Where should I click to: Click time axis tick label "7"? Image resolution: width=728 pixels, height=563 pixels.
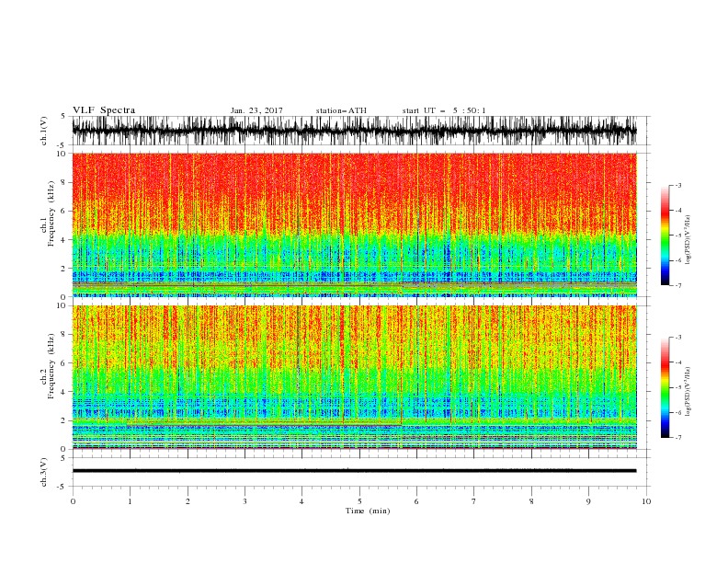(x=474, y=501)
